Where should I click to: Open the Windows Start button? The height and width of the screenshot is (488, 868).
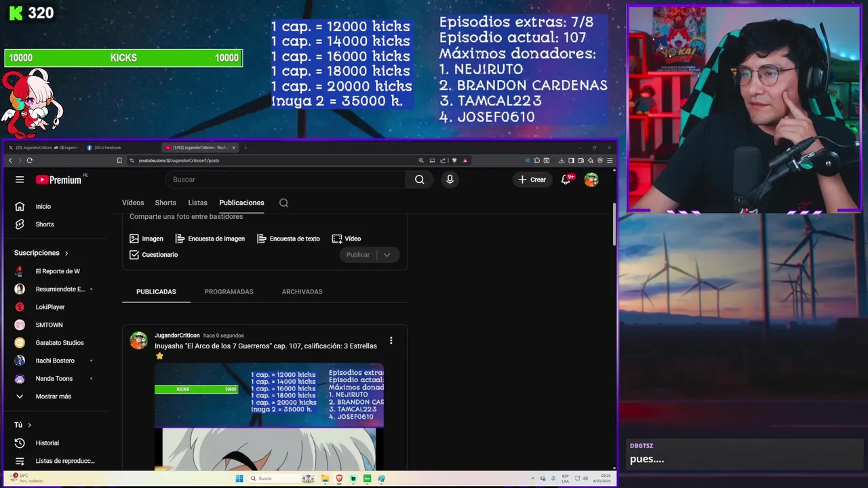pyautogui.click(x=239, y=479)
